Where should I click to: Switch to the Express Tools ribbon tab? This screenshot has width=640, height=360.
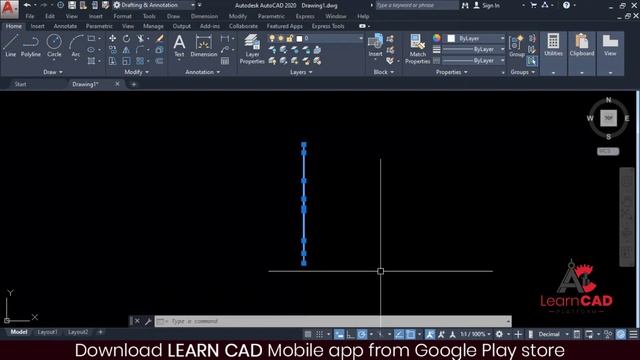pos(328,26)
